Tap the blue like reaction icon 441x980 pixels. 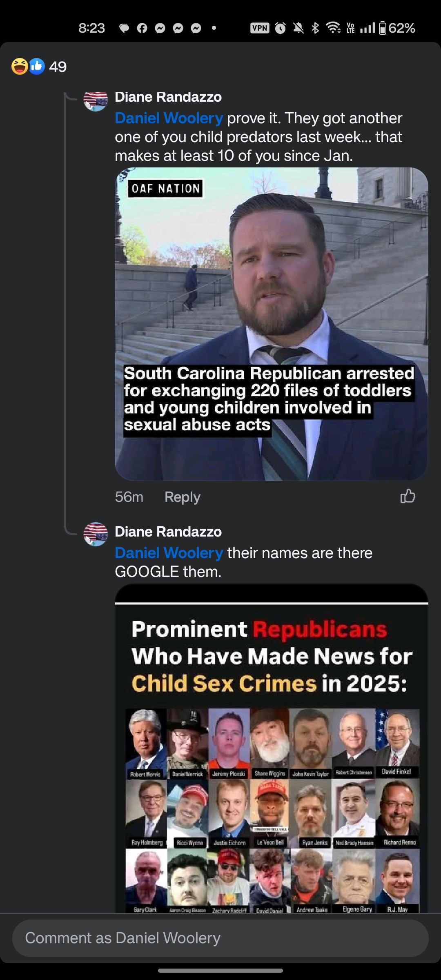37,66
